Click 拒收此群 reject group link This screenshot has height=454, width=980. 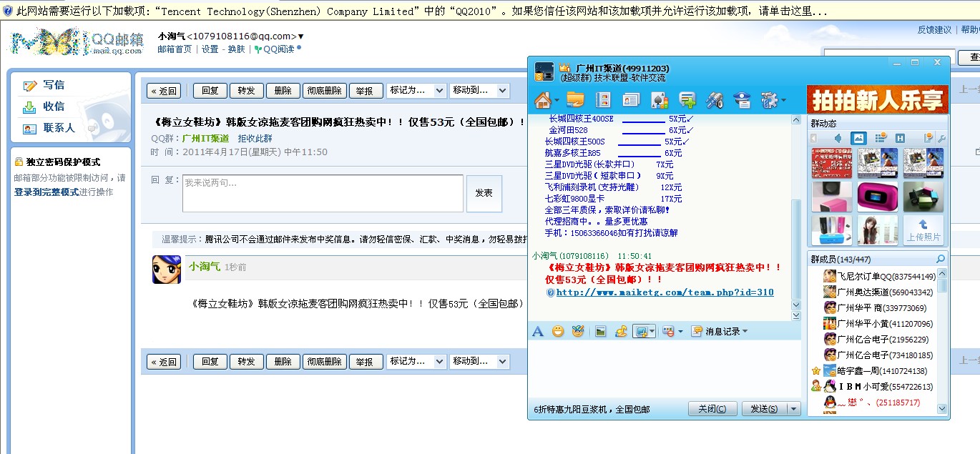tap(255, 139)
